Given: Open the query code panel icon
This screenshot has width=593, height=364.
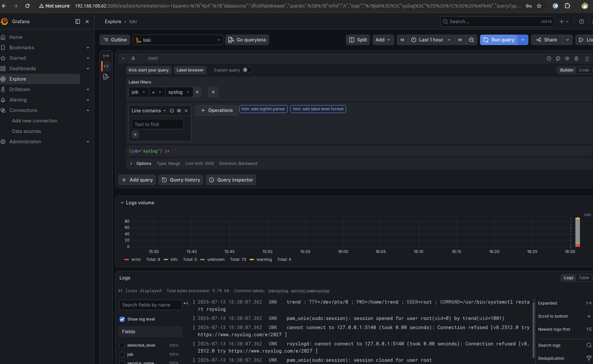Looking at the screenshot, I should point(106,66).
